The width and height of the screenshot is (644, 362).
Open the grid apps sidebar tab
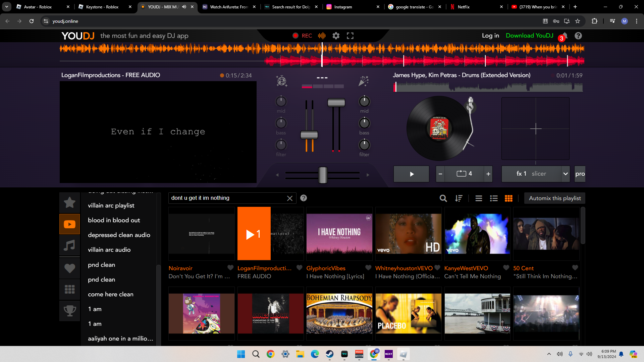coord(70,289)
